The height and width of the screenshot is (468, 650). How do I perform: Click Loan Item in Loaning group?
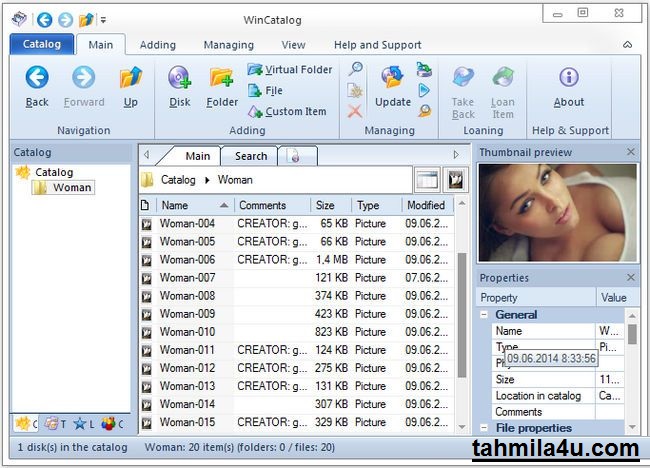502,93
